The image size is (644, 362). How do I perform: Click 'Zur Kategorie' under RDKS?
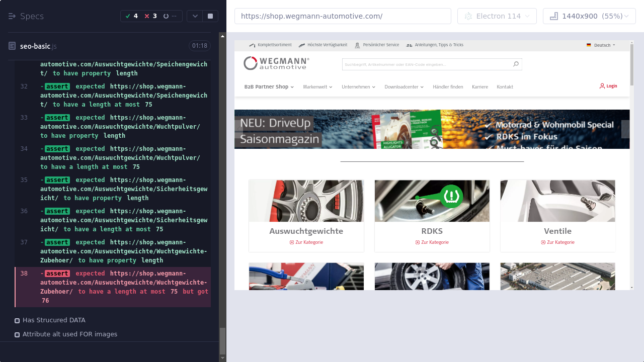point(432,242)
